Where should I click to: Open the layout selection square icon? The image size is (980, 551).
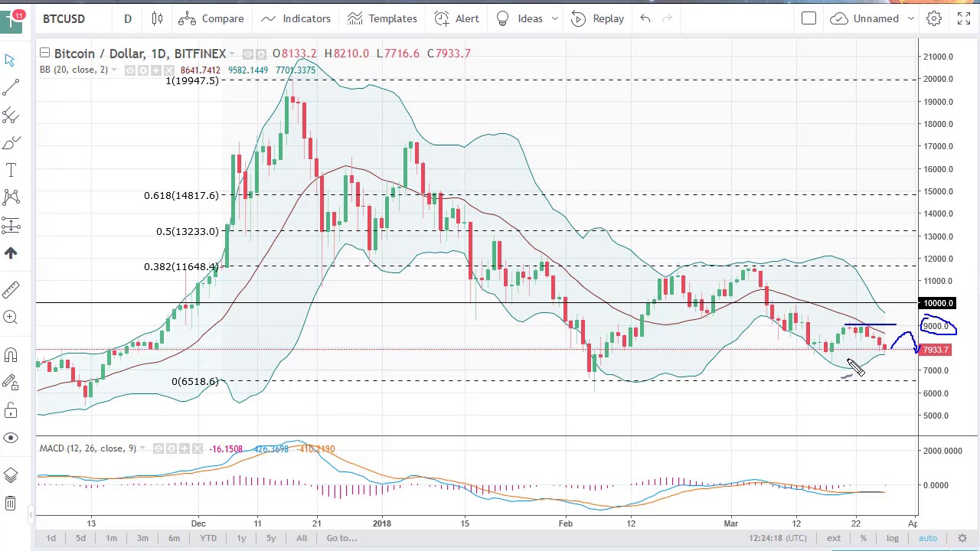pos(808,18)
